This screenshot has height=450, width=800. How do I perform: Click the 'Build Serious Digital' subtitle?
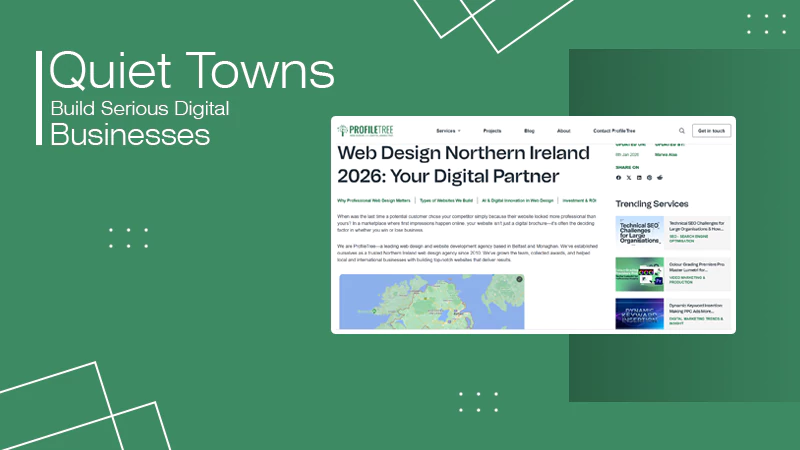coord(140,108)
